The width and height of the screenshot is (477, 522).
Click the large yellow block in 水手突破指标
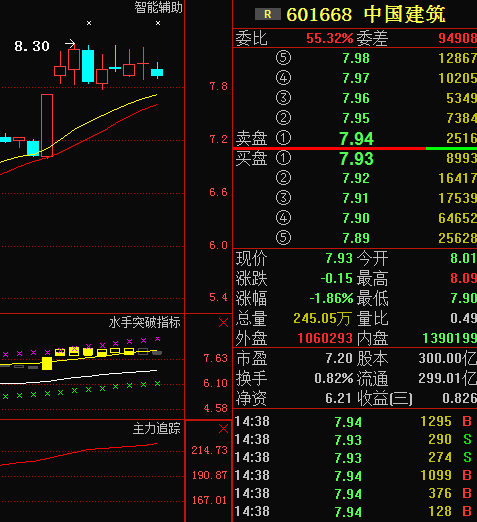[47, 363]
